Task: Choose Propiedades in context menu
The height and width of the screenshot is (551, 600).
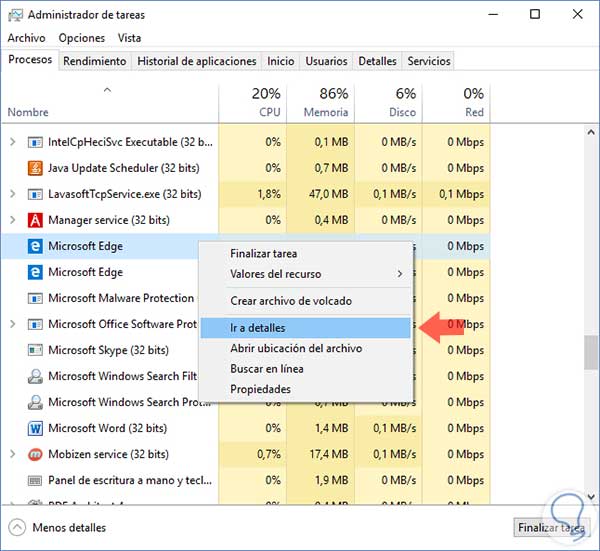Action: 305,390
